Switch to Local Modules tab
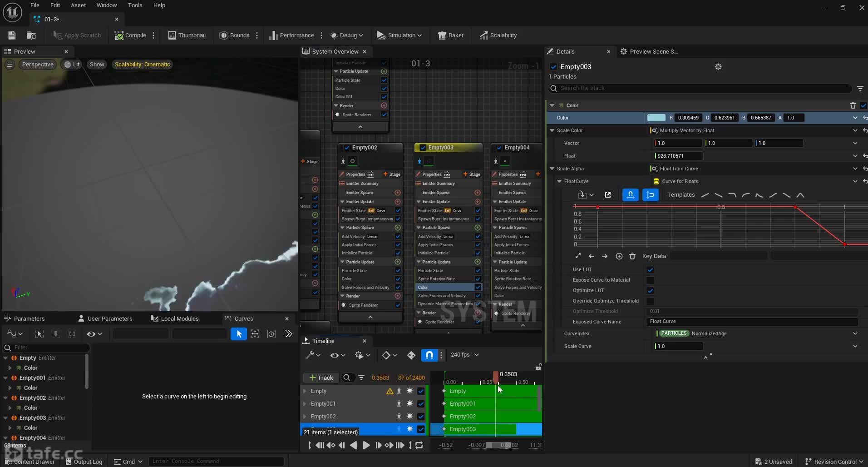The height and width of the screenshot is (467, 868). (x=175, y=318)
